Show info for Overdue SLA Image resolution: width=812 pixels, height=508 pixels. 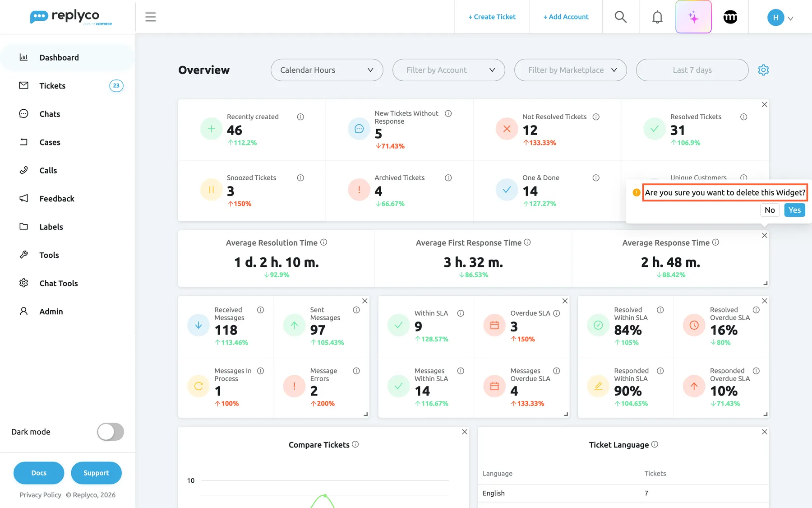557,313
